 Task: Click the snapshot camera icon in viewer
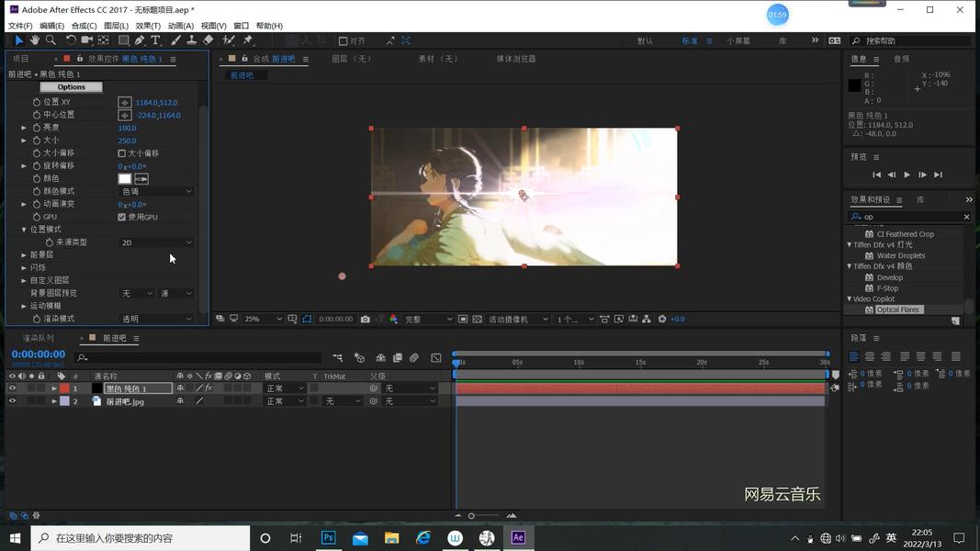(366, 320)
